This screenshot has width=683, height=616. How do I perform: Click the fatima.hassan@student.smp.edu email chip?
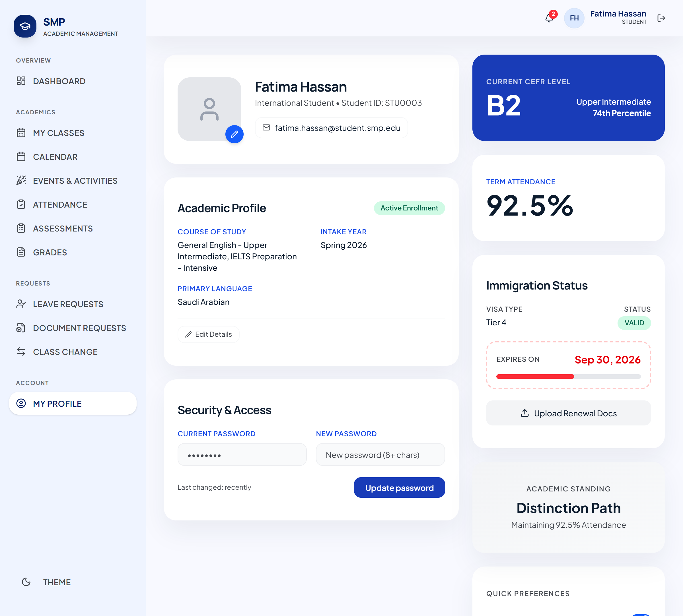pyautogui.click(x=331, y=128)
